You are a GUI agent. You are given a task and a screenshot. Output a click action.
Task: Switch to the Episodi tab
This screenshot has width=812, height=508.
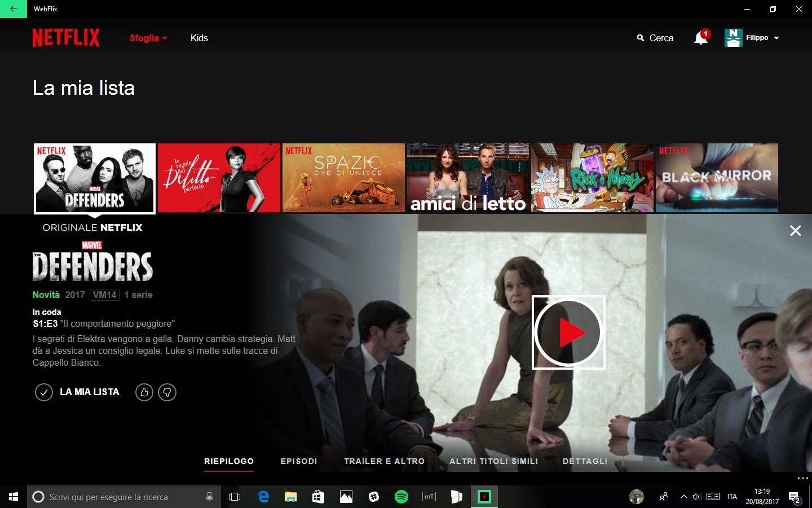click(299, 461)
